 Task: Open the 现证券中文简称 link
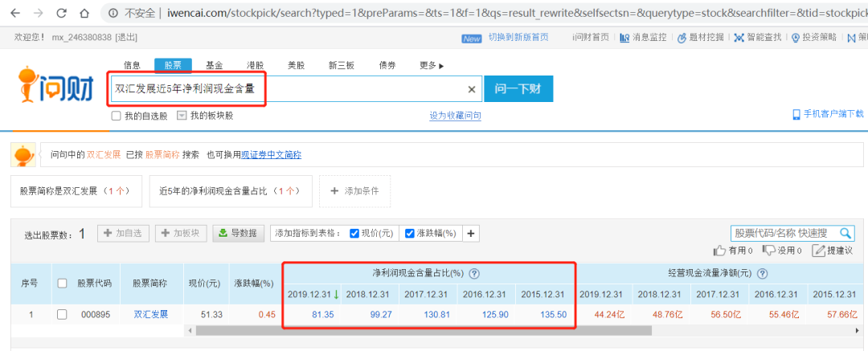272,155
